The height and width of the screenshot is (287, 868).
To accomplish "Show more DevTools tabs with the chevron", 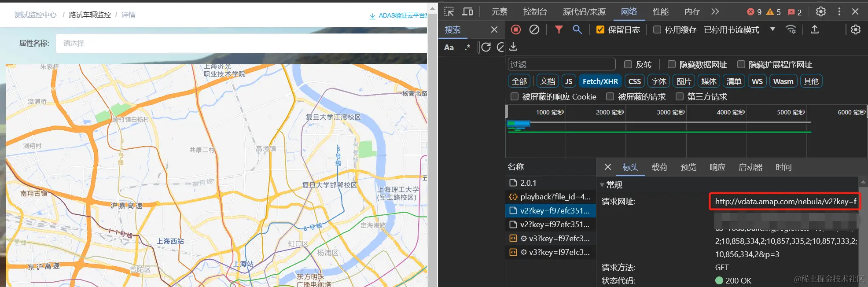I will (x=715, y=12).
